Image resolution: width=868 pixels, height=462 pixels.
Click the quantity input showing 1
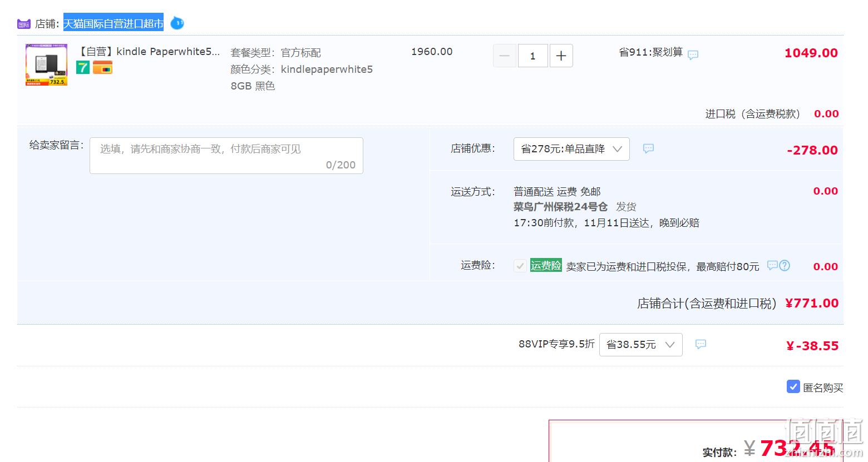pos(532,56)
